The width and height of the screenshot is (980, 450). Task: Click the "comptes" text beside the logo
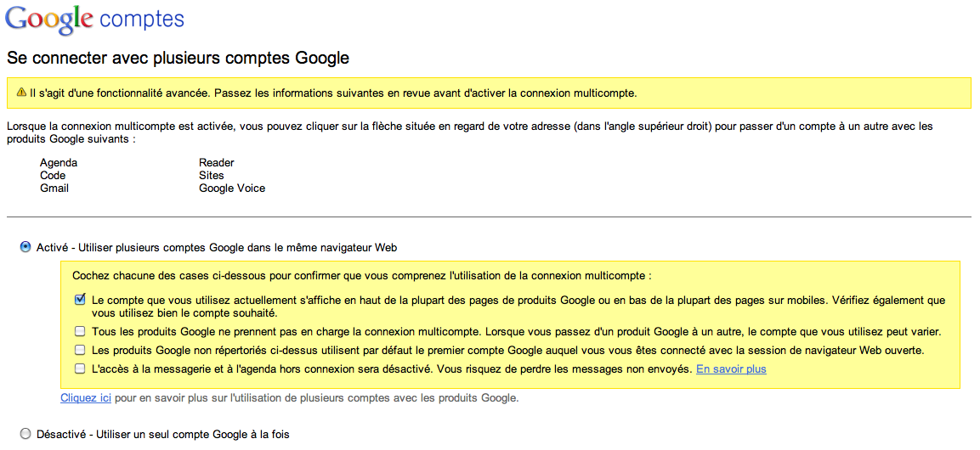142,19
